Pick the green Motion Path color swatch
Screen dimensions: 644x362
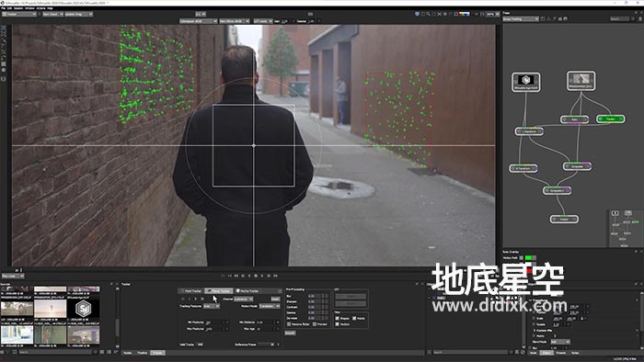point(529,258)
